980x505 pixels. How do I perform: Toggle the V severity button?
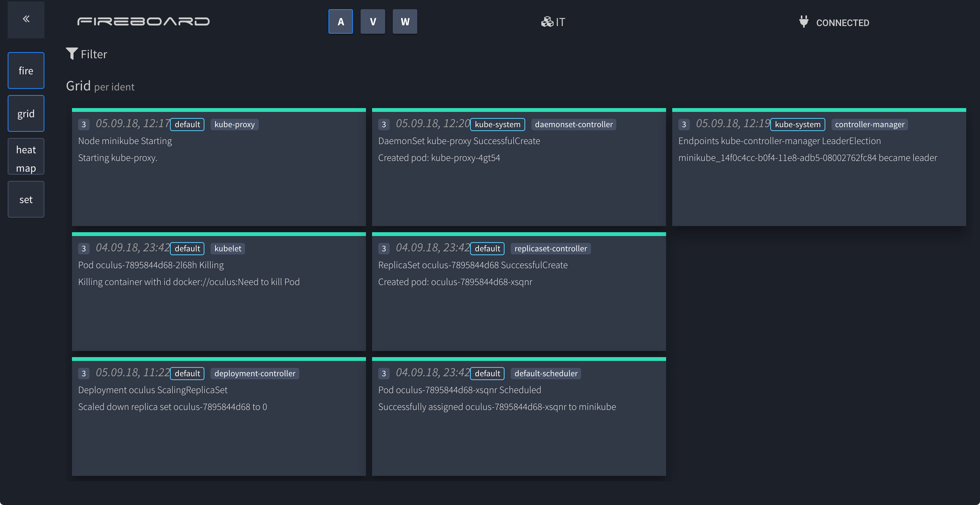pos(372,22)
